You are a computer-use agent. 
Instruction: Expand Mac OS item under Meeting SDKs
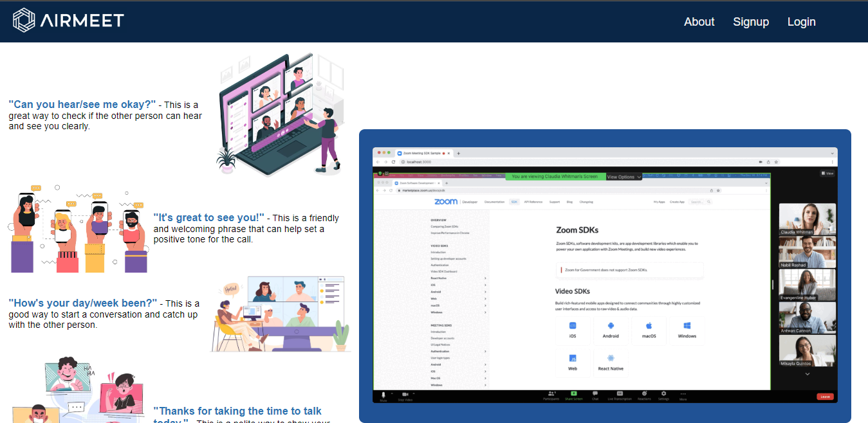click(485, 378)
